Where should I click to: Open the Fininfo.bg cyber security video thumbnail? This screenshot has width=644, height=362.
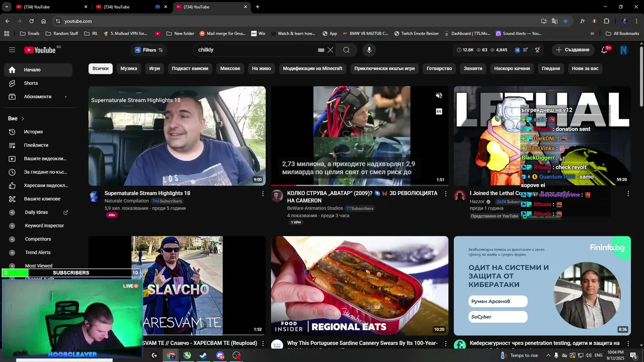point(542,286)
